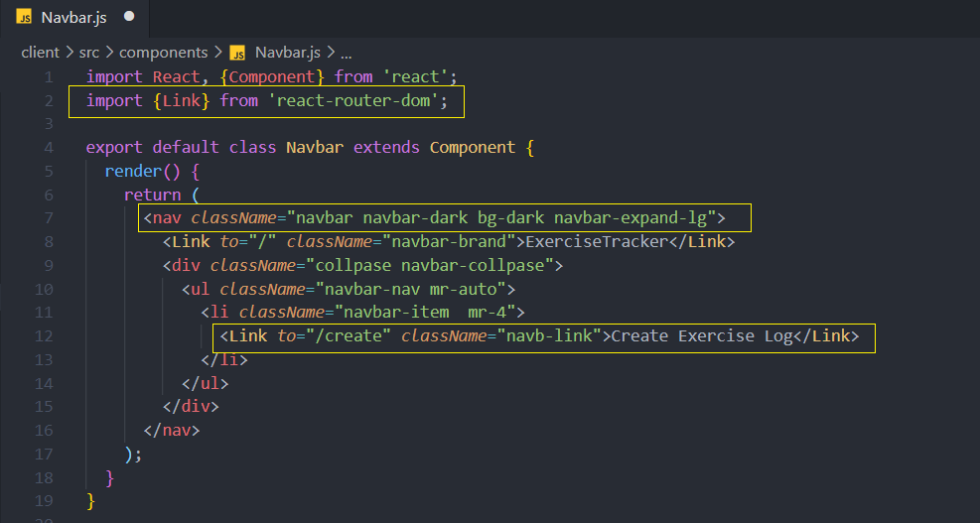Select the Navbar.js editor tab

74,18
